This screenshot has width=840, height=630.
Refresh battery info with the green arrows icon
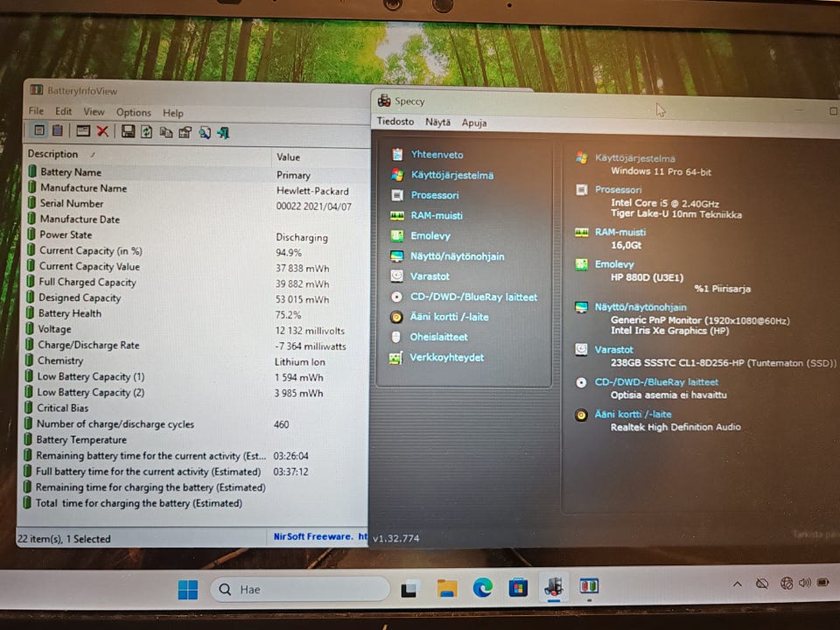pyautogui.click(x=146, y=132)
